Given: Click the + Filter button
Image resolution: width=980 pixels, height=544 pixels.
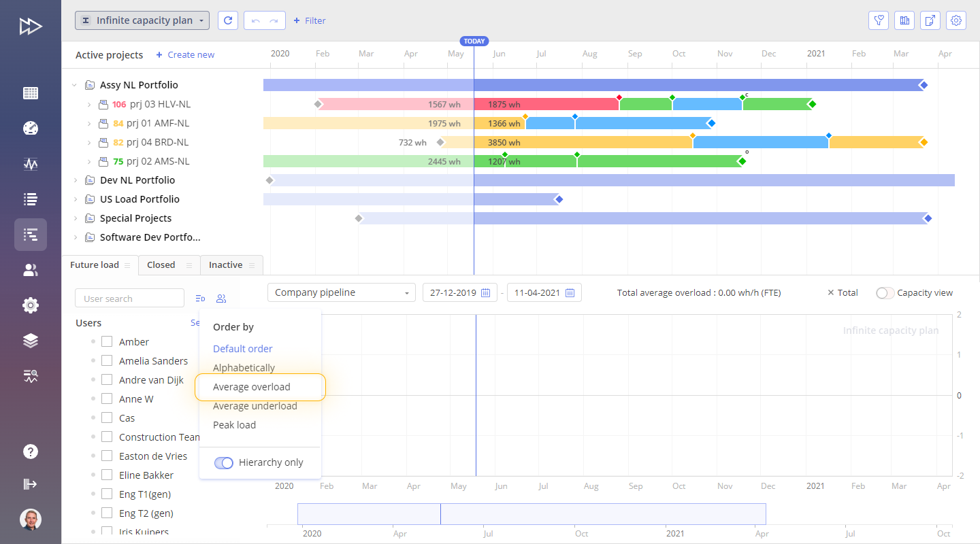Looking at the screenshot, I should click(x=310, y=20).
